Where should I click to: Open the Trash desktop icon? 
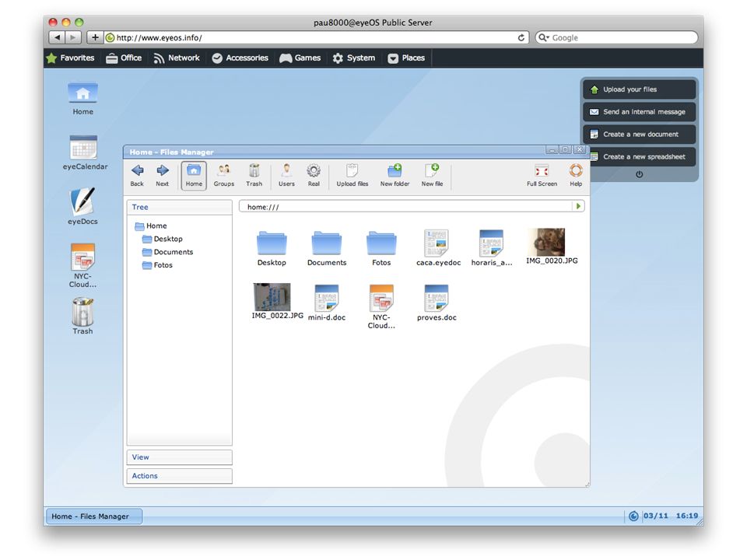pyautogui.click(x=82, y=316)
